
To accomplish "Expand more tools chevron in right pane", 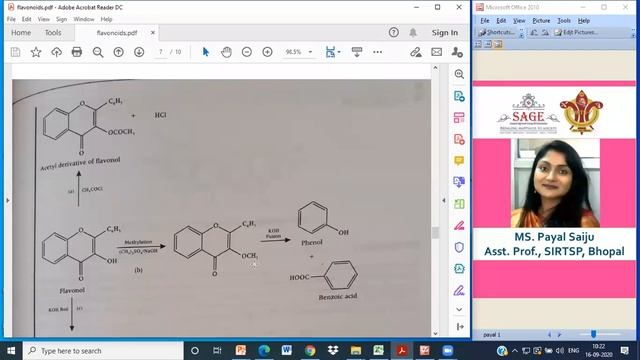I will [459, 309].
